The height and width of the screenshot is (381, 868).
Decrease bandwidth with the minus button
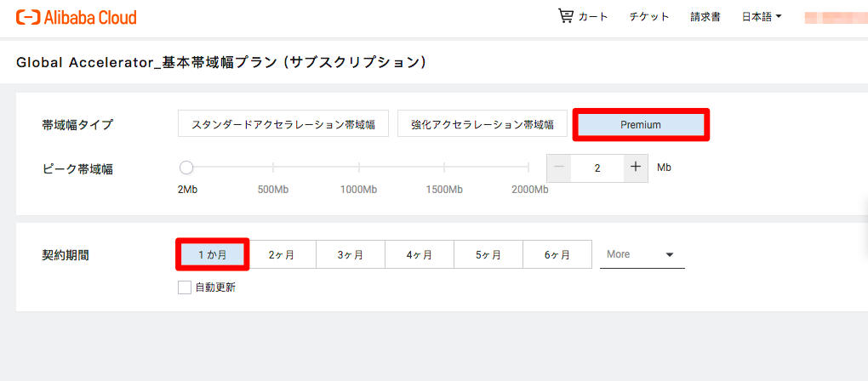tap(559, 168)
